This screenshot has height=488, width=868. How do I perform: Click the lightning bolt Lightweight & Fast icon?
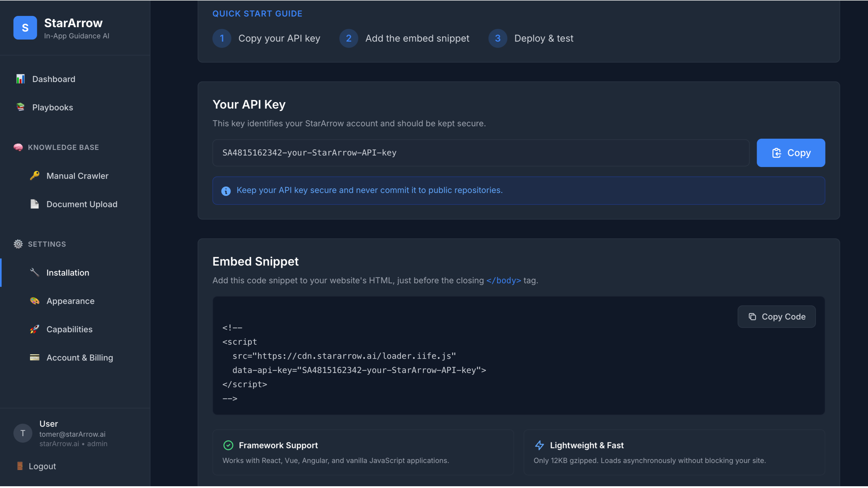(x=539, y=445)
